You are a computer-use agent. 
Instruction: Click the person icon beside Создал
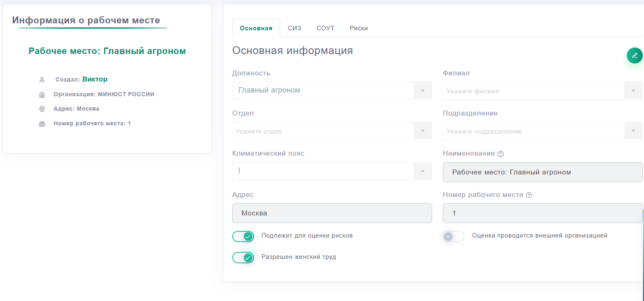point(42,80)
